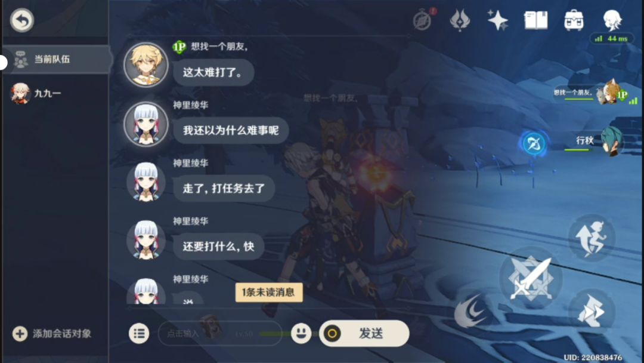
Task: Open the Wish star icon
Action: click(497, 20)
